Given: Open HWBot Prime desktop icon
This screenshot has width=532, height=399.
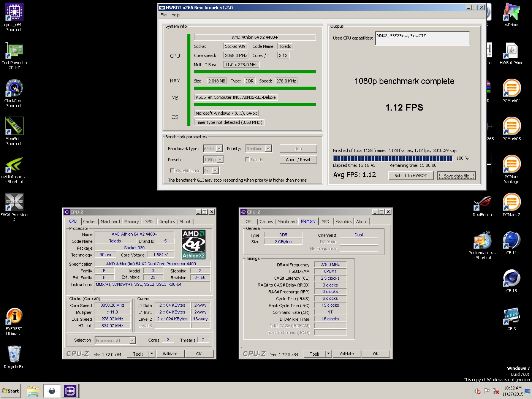Looking at the screenshot, I should pyautogui.click(x=511, y=53).
